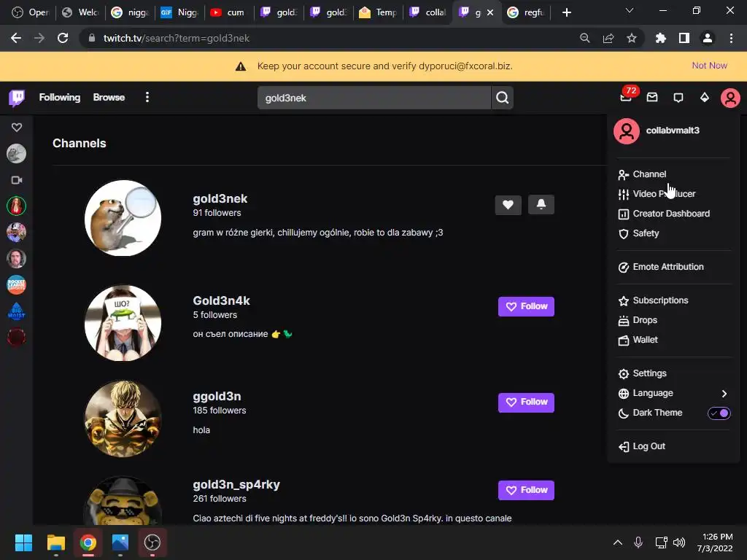Viewport: 747px width, 560px height.
Task: Click gold3nek hamster profile picture
Action: tap(123, 218)
